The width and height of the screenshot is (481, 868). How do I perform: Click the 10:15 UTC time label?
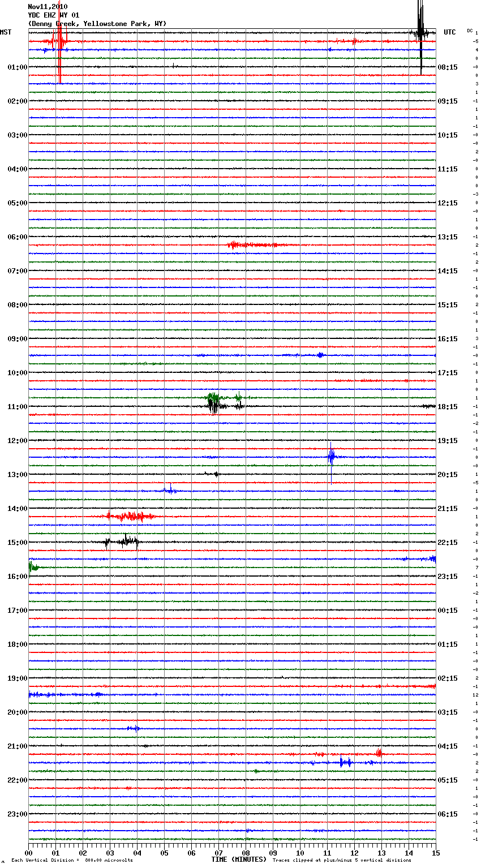[448, 135]
